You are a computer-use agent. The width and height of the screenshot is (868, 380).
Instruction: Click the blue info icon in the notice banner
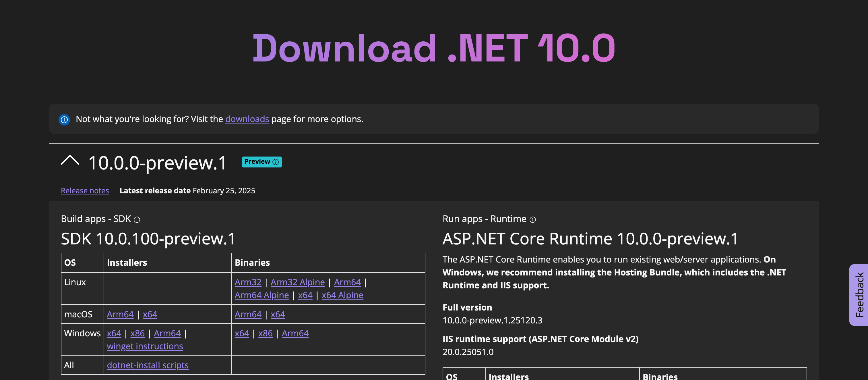(64, 119)
